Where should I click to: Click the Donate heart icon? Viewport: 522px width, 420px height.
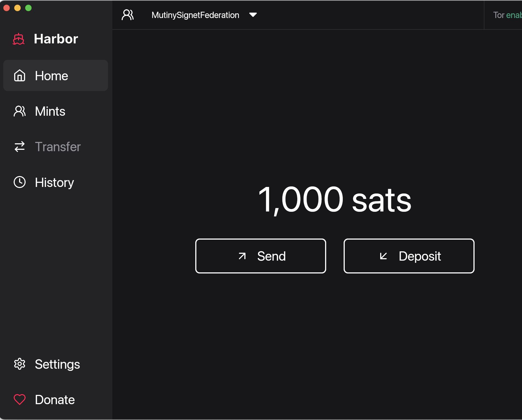[x=20, y=400]
